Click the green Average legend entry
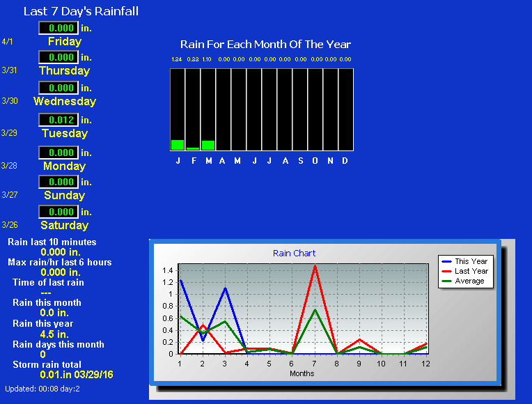This screenshot has width=532, height=404. 469,281
